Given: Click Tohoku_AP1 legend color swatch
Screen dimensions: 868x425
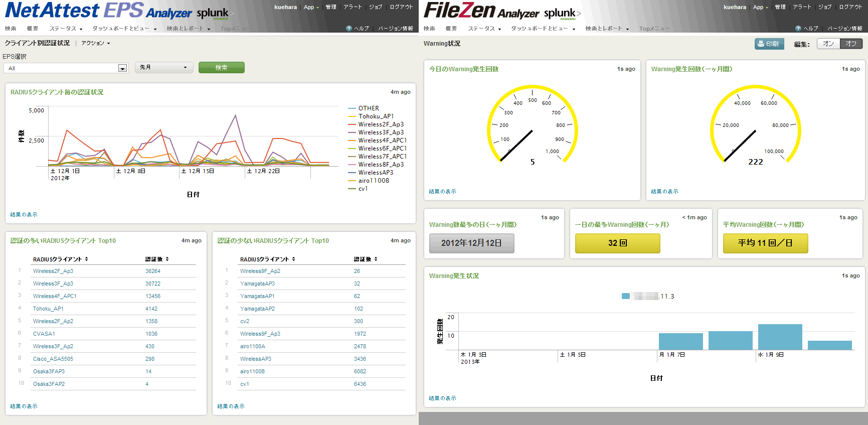Looking at the screenshot, I should point(352,116).
